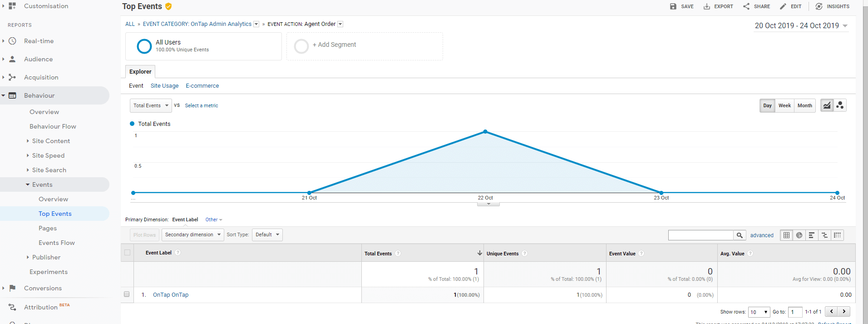Tick the checkbox for OnTap OnTap row

click(x=127, y=294)
